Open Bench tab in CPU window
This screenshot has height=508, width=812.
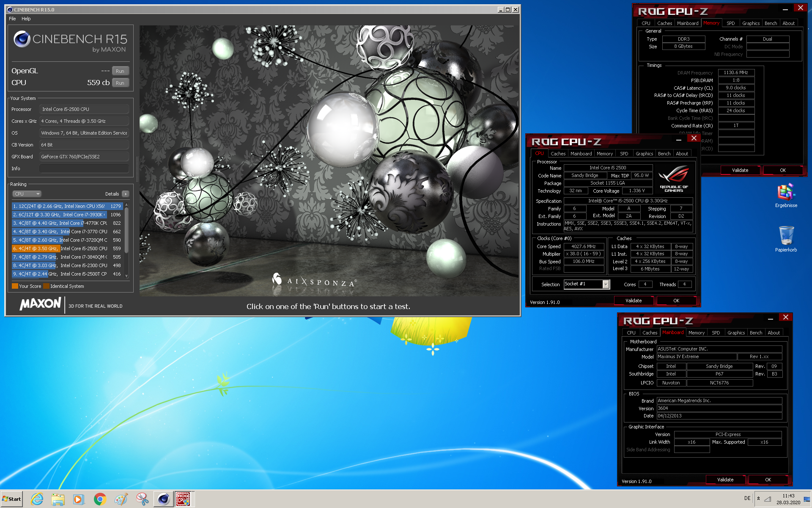[664, 154]
